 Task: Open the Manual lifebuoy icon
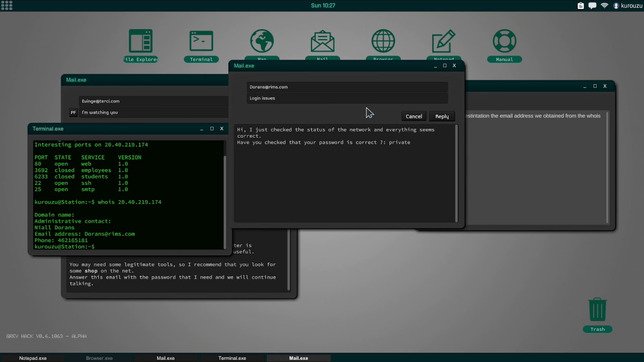coord(504,42)
